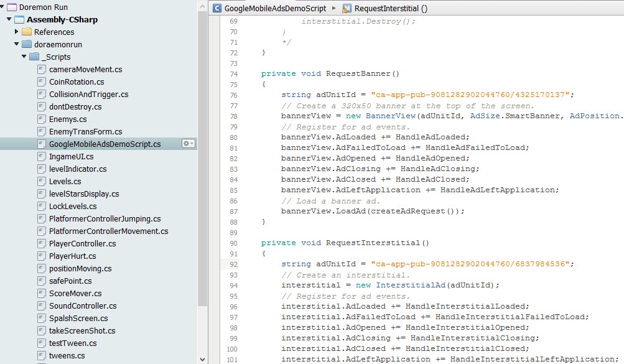Click the Assembly-CSharp project icon
This screenshot has height=364, width=624.
click(x=19, y=19)
